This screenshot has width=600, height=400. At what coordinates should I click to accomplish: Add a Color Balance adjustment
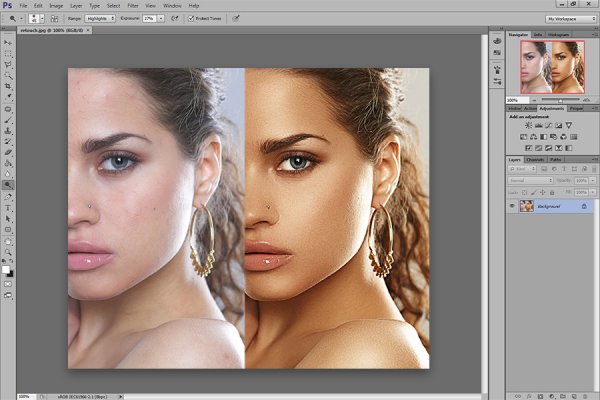(x=533, y=137)
